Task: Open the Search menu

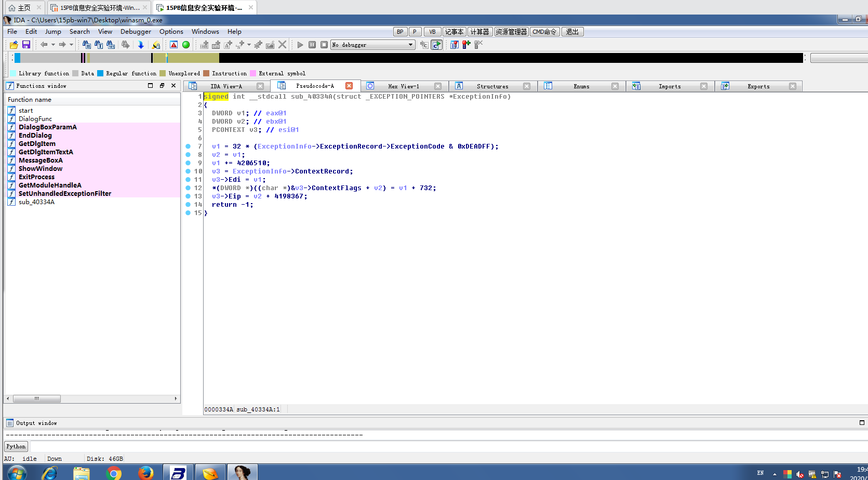Action: (79, 32)
